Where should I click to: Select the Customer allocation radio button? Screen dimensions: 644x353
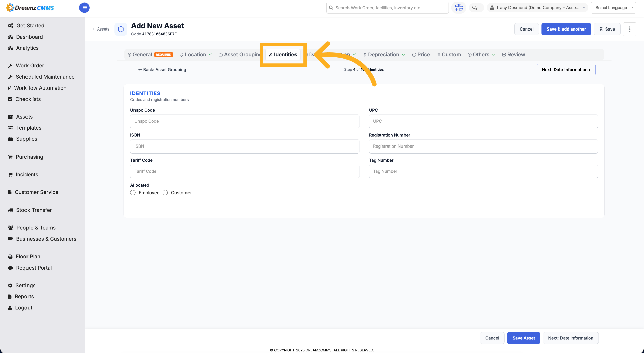(165, 193)
